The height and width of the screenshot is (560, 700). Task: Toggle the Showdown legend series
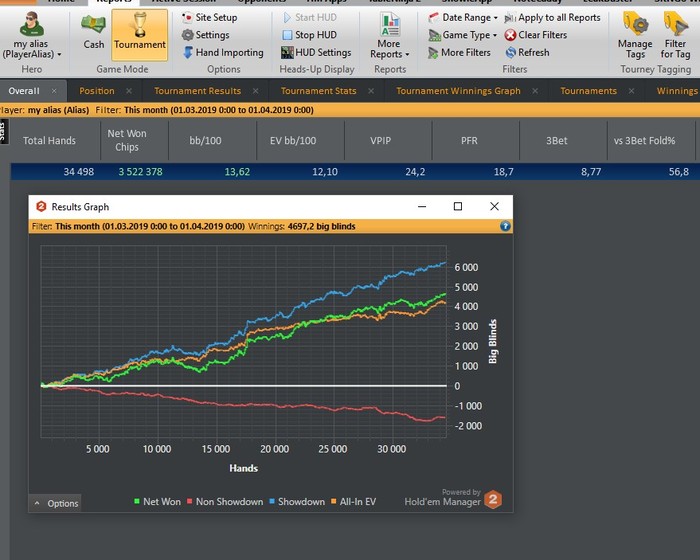297,501
